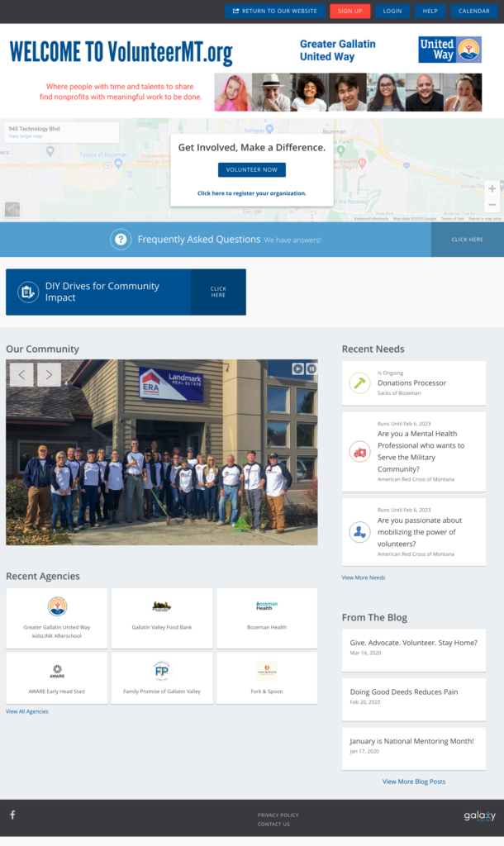The height and width of the screenshot is (846, 504).
Task: Click DIY Drives Click Here button
Action: tap(218, 292)
